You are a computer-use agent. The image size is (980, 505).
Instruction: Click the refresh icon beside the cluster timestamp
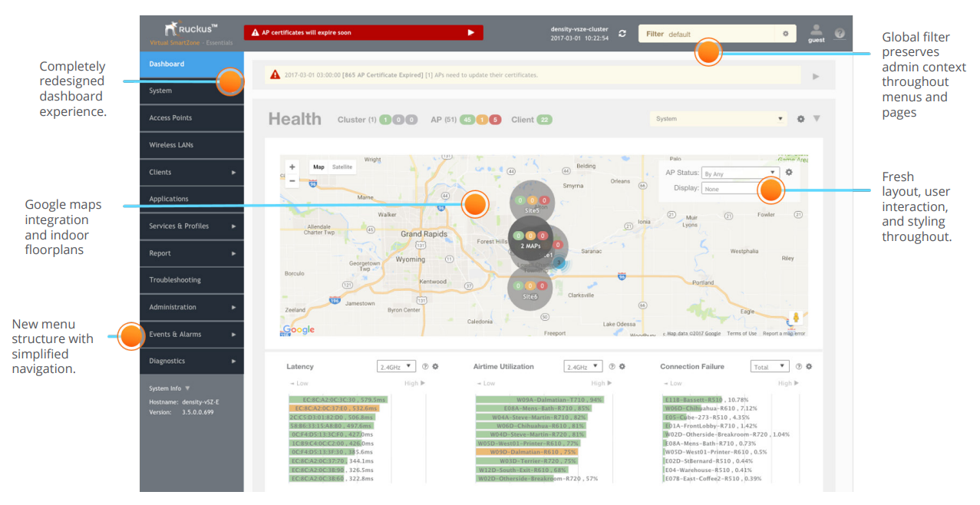622,34
